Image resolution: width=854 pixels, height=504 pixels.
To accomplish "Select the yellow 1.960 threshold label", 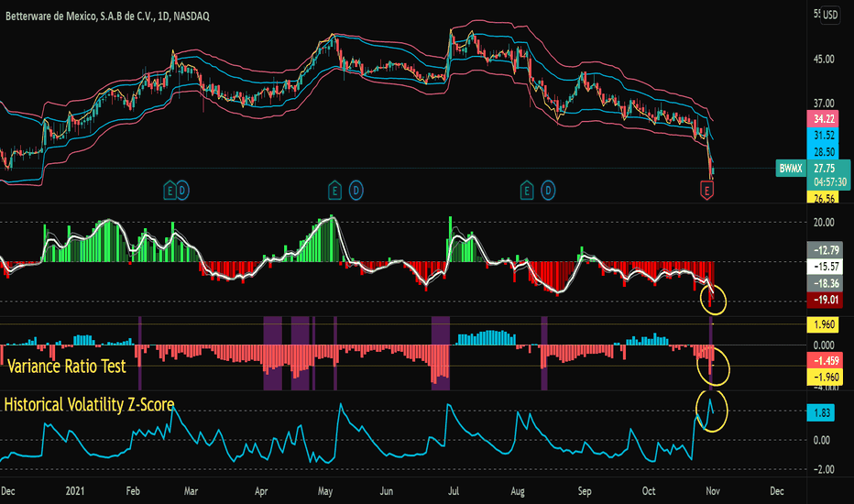I will 825,324.
